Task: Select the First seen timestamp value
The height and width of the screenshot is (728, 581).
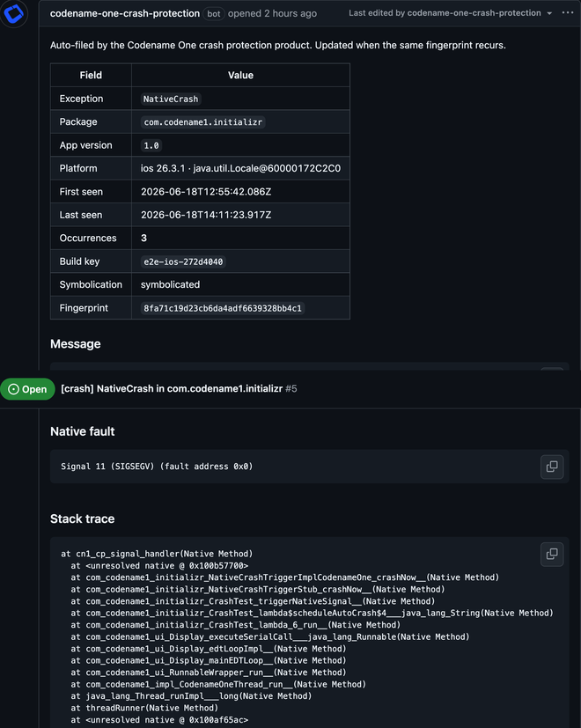Action: (x=206, y=192)
